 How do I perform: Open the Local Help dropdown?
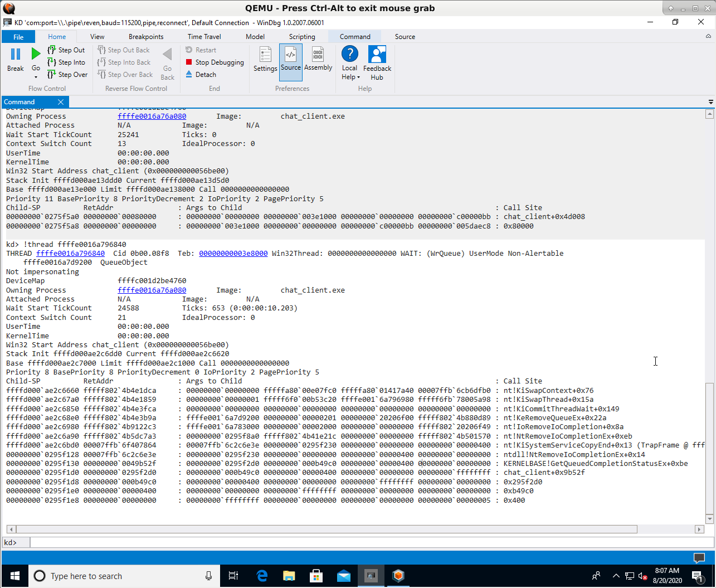tap(350, 63)
